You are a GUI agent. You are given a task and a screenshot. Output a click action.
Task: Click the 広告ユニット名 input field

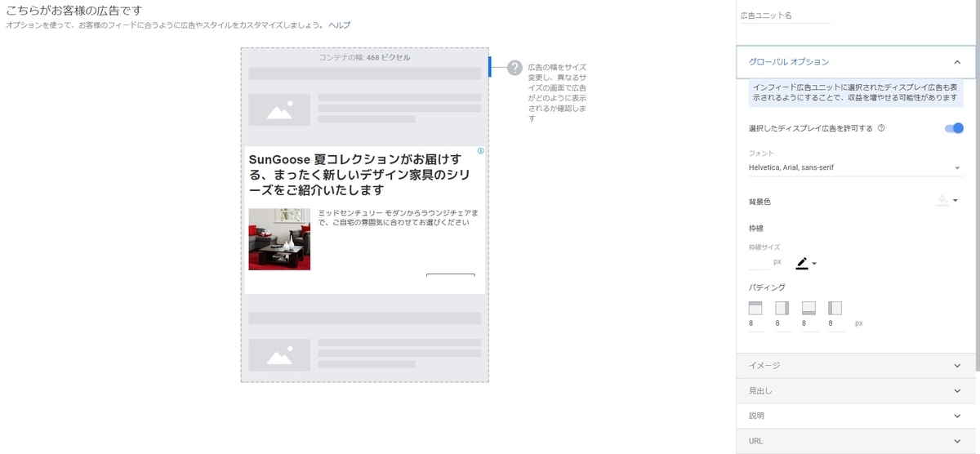(785, 16)
